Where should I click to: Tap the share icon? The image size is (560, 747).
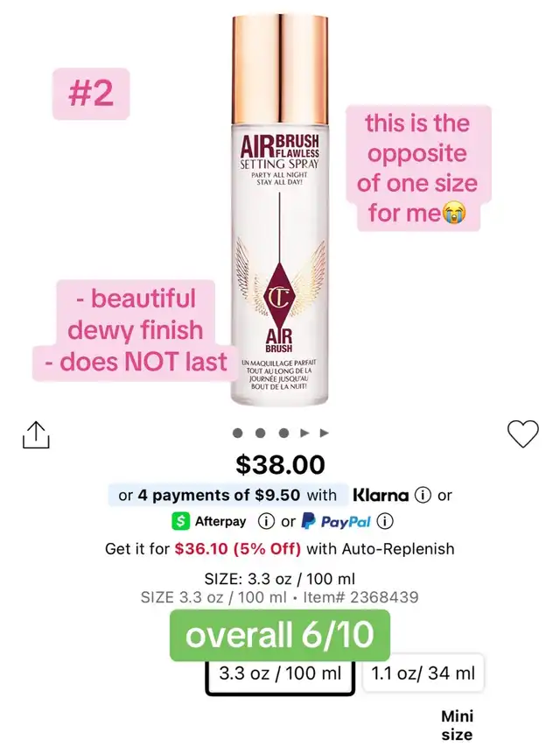[36, 434]
